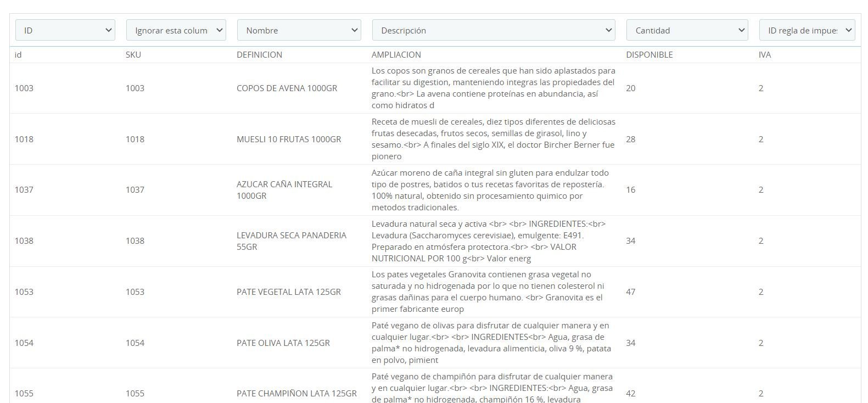Select the 'PATE VEGETAL LATA 125GR' name cell
This screenshot has height=403, width=868.
289,292
